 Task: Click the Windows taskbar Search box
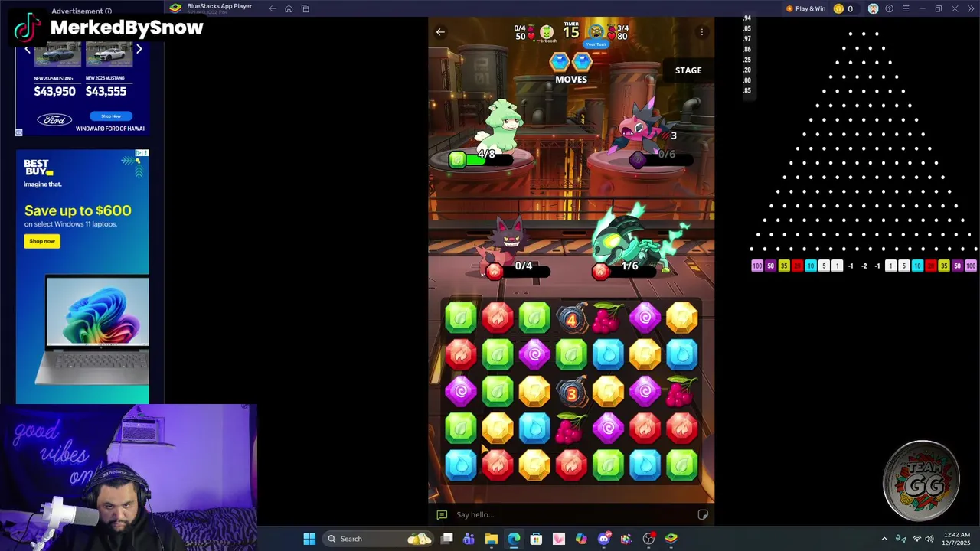tap(378, 539)
